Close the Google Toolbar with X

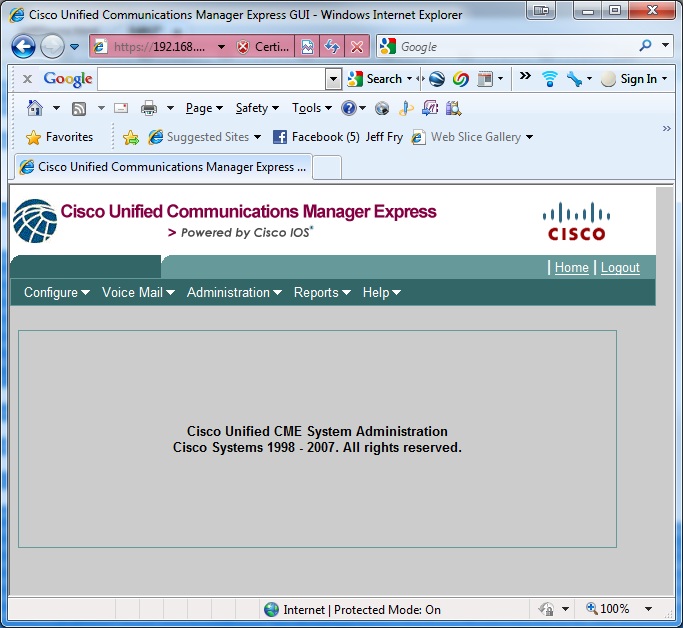pos(27,79)
